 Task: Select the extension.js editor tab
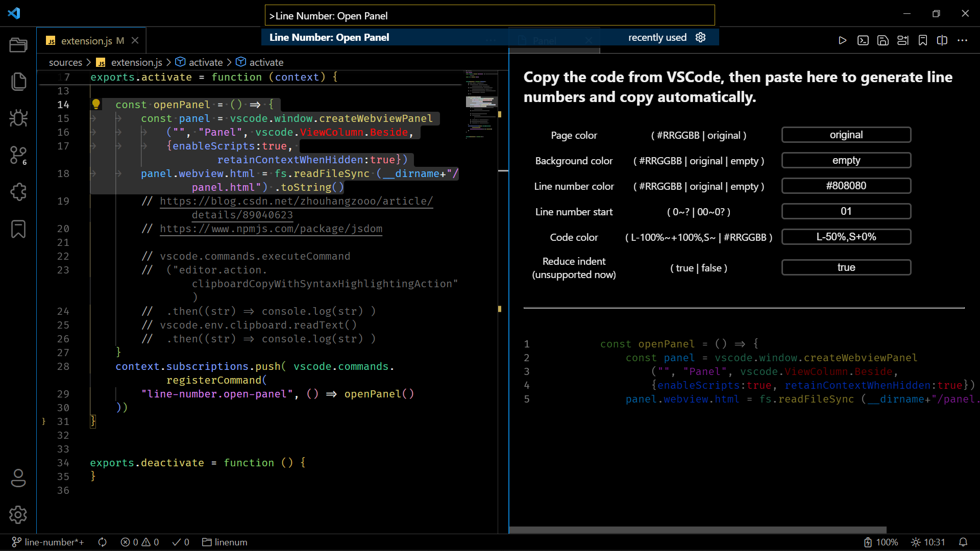[87, 41]
